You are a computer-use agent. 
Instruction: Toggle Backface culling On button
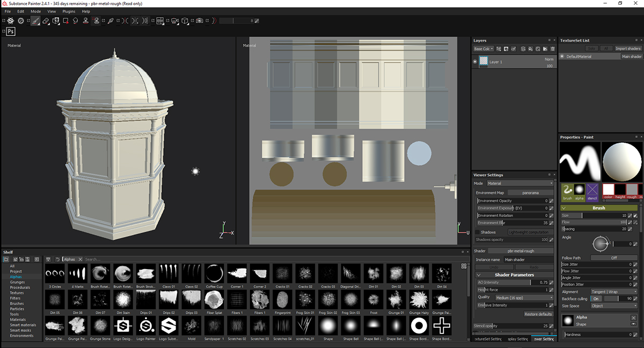[x=596, y=299]
